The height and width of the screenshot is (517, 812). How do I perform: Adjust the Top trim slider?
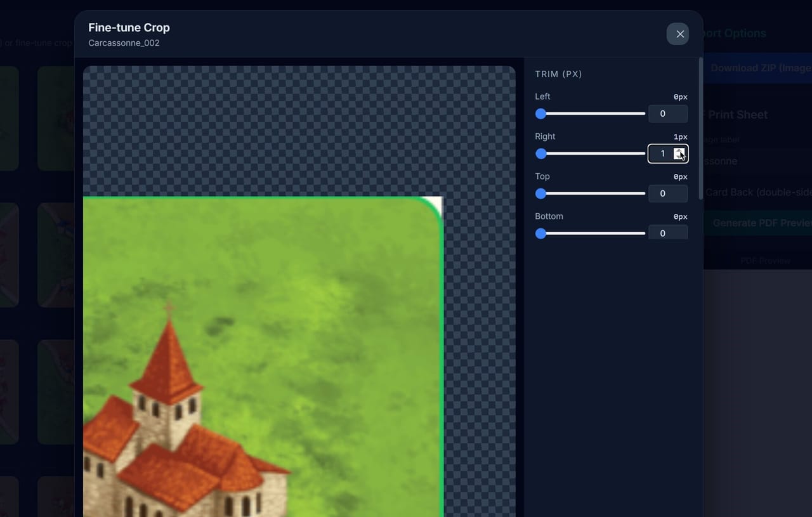pos(590,193)
